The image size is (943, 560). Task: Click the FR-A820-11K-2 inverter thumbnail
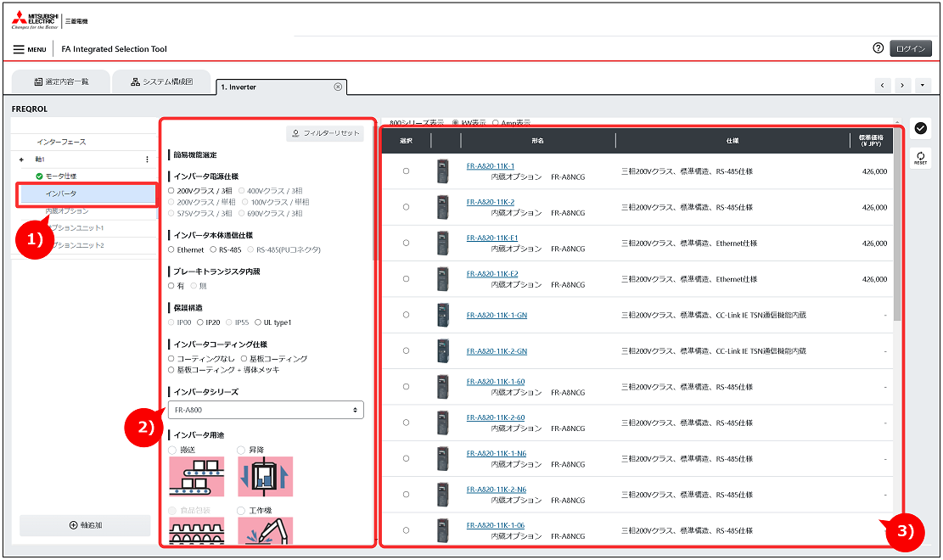(442, 207)
